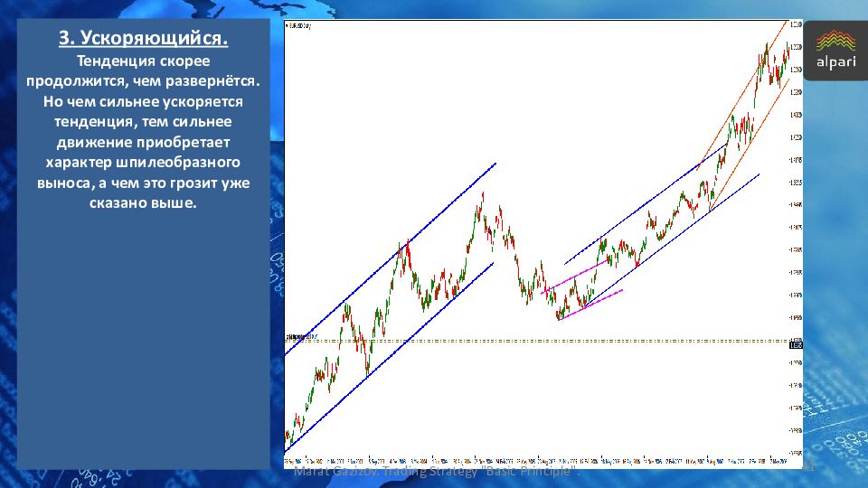Click the paragraph starting with "Тенденция скорее"
The width and height of the screenshot is (868, 488).
[143, 133]
